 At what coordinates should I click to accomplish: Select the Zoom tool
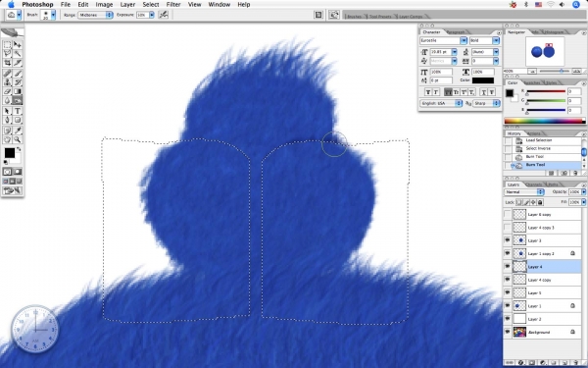18,139
